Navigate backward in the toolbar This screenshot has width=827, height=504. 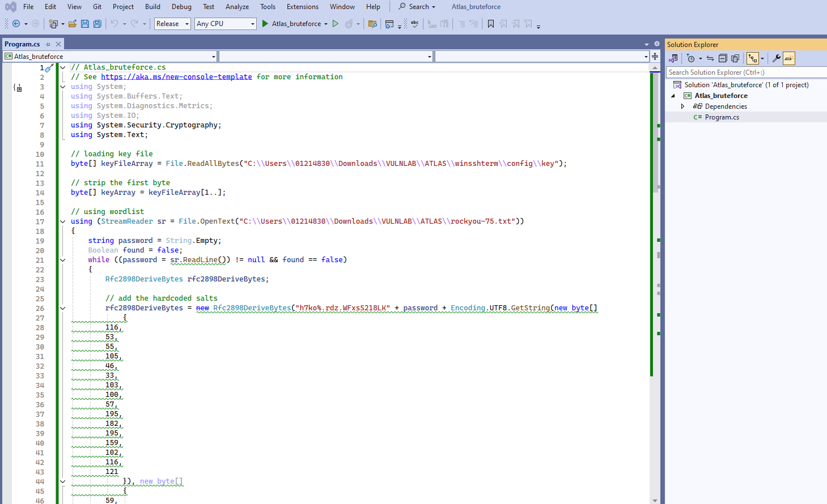[x=16, y=24]
